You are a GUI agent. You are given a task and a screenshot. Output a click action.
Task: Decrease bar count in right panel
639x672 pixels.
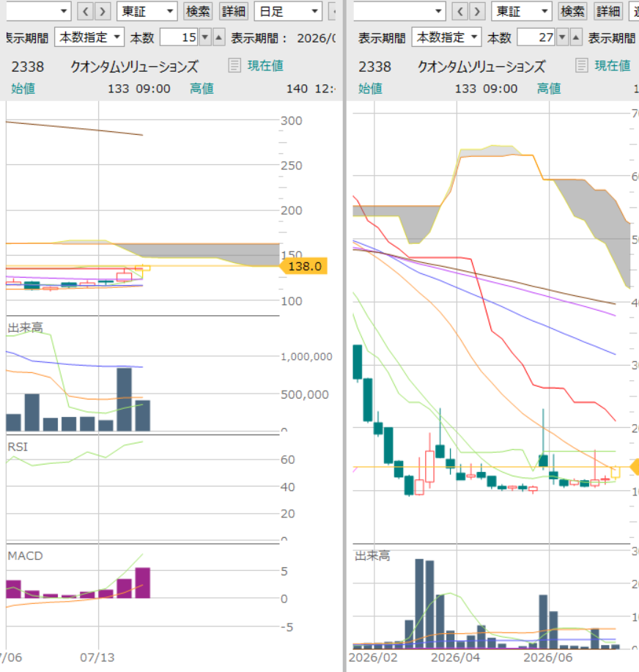tap(562, 37)
